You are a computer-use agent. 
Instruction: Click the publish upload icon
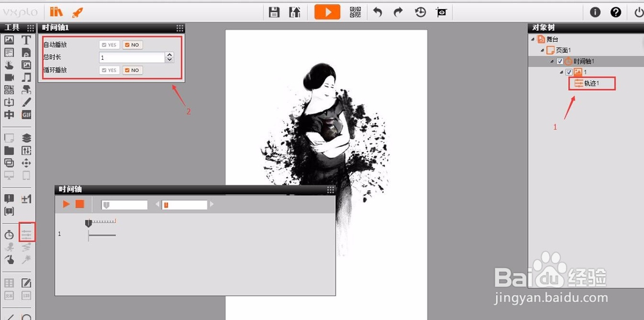[x=294, y=12]
